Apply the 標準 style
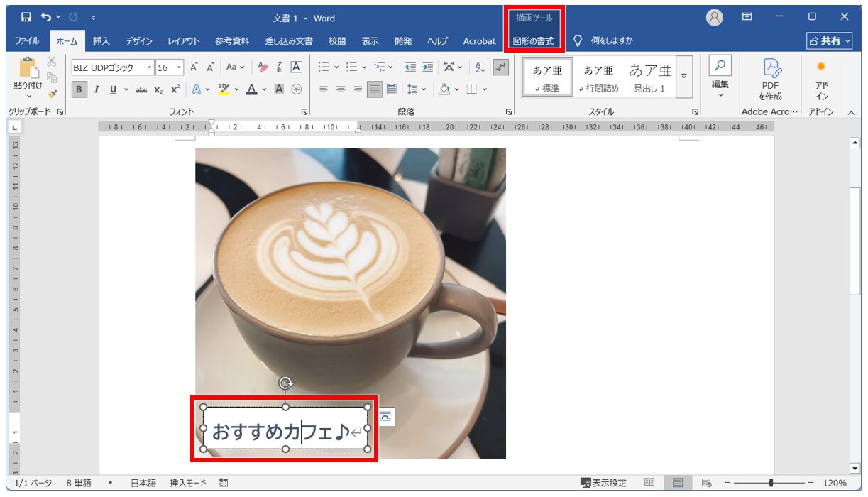This screenshot has height=497, width=868. (x=547, y=77)
